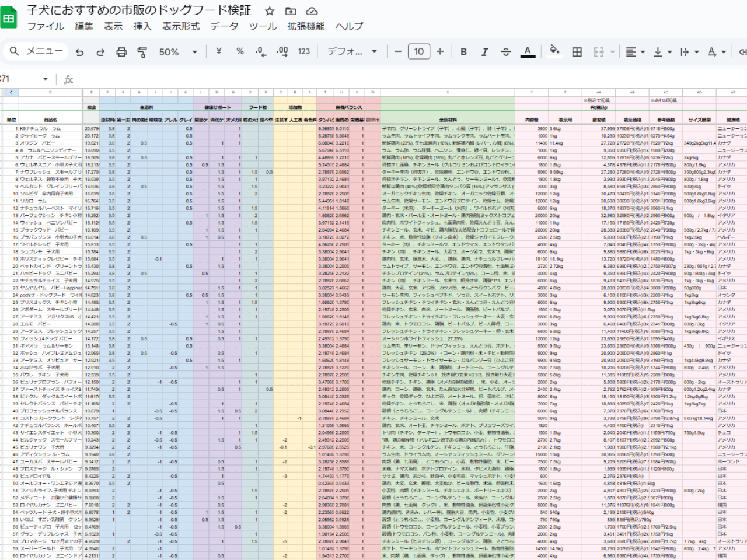The image size is (747, 560).
Task: Open the ファイル menu
Action: [46, 26]
